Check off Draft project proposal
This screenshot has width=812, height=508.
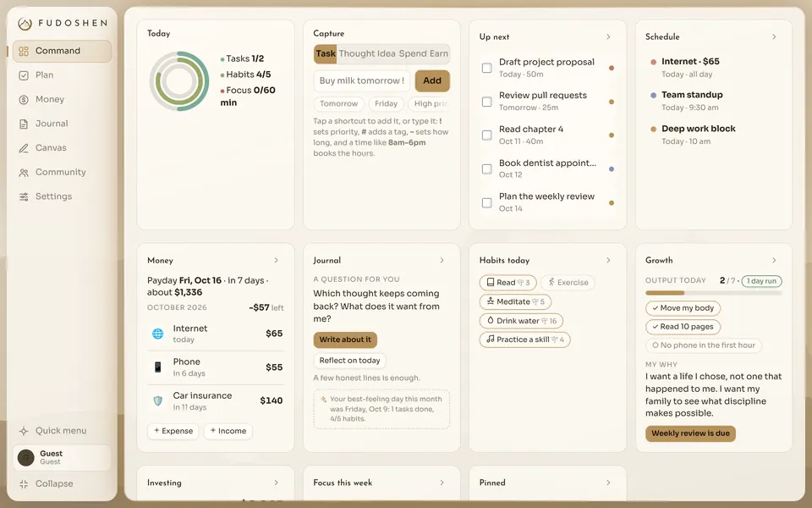pos(487,68)
